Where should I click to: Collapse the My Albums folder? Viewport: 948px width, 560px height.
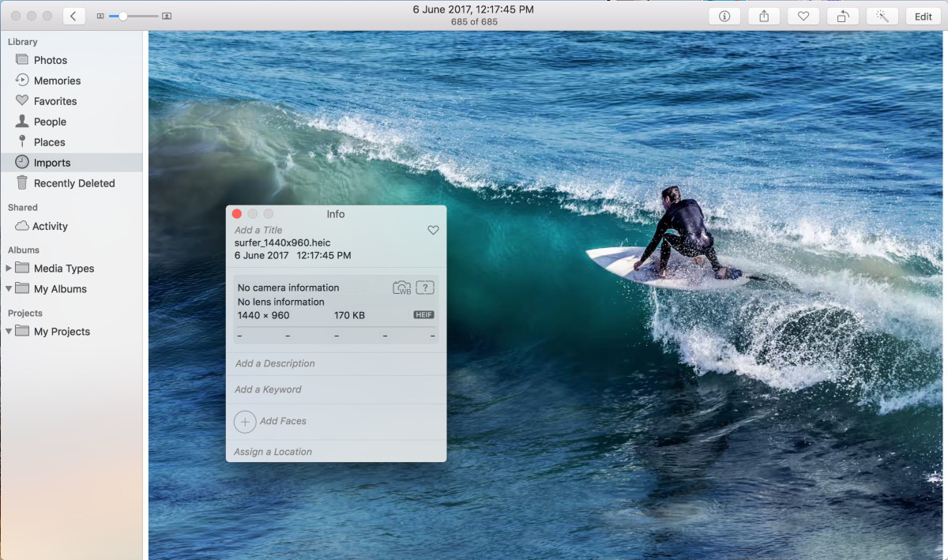pyautogui.click(x=9, y=289)
